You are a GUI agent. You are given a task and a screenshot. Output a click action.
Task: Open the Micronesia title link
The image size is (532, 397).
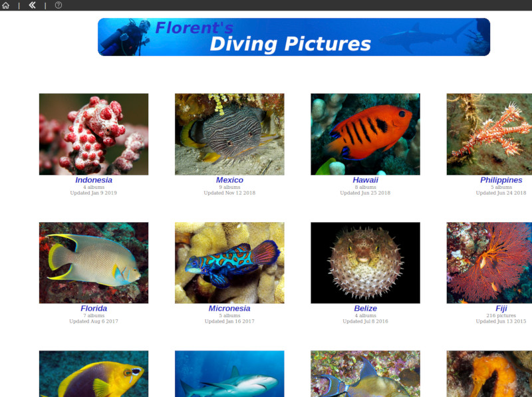[229, 309]
